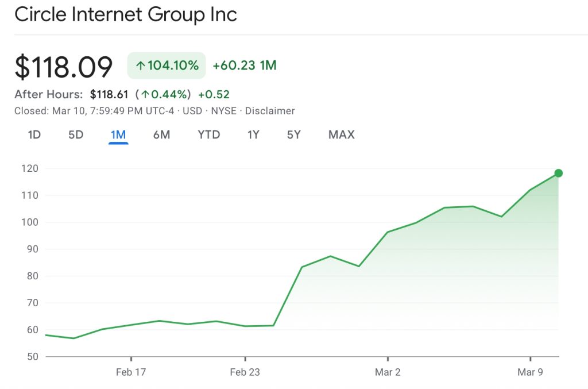588x389 pixels.
Task: Select the green endpoint marker on the chart
Action: coord(558,172)
